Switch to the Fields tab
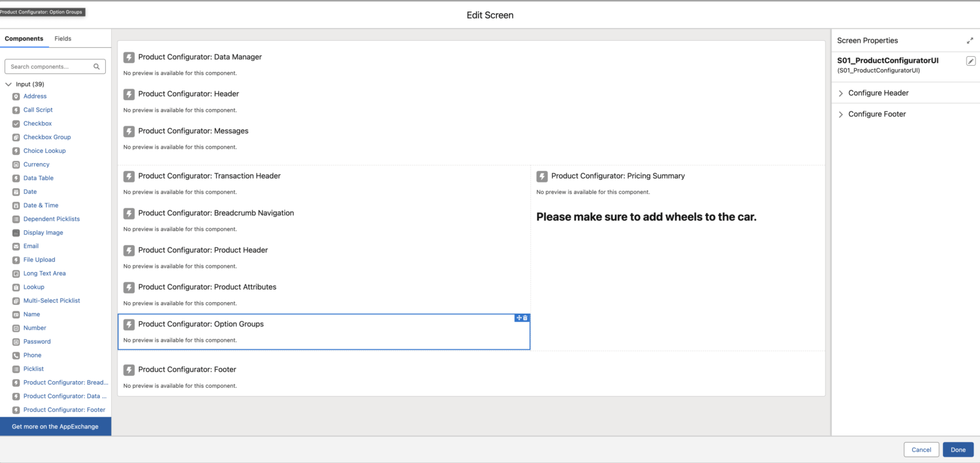Viewport: 980px width, 463px height. tap(63, 38)
